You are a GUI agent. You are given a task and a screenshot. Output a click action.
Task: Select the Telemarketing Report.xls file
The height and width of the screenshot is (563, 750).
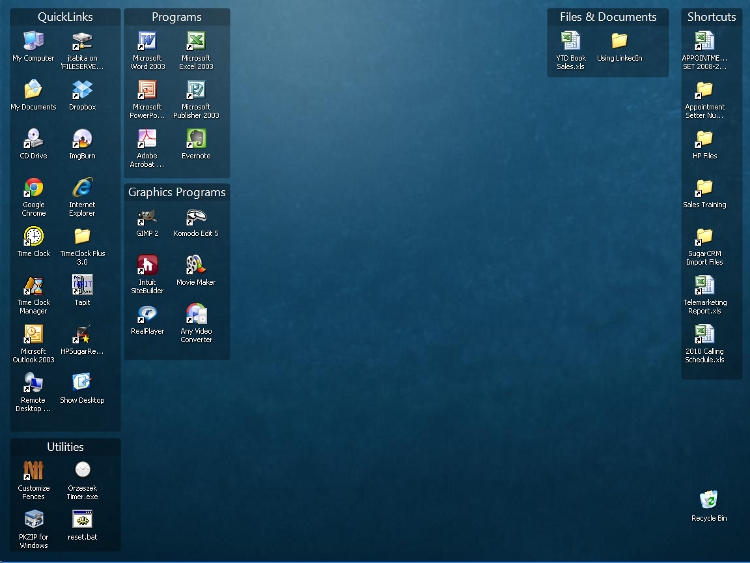pos(704,286)
